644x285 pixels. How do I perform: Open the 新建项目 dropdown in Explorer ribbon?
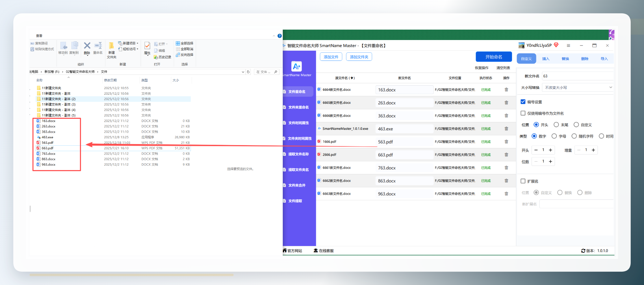pyautogui.click(x=128, y=43)
